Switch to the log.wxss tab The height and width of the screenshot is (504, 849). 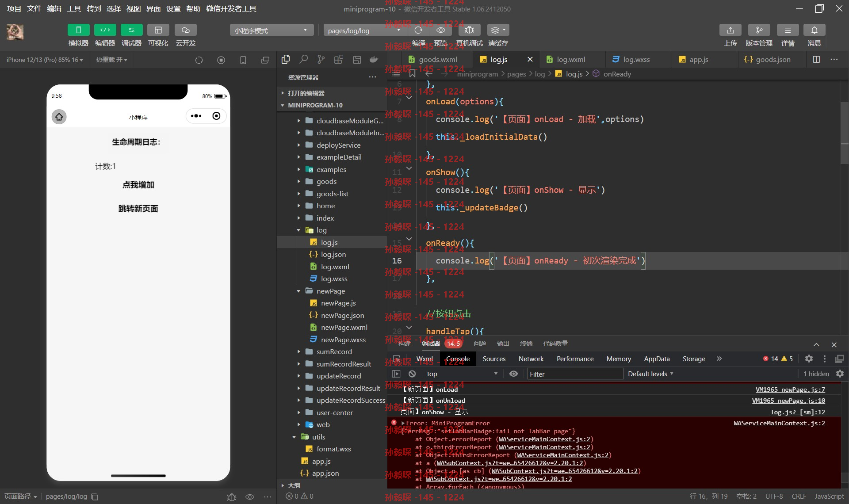pos(636,59)
